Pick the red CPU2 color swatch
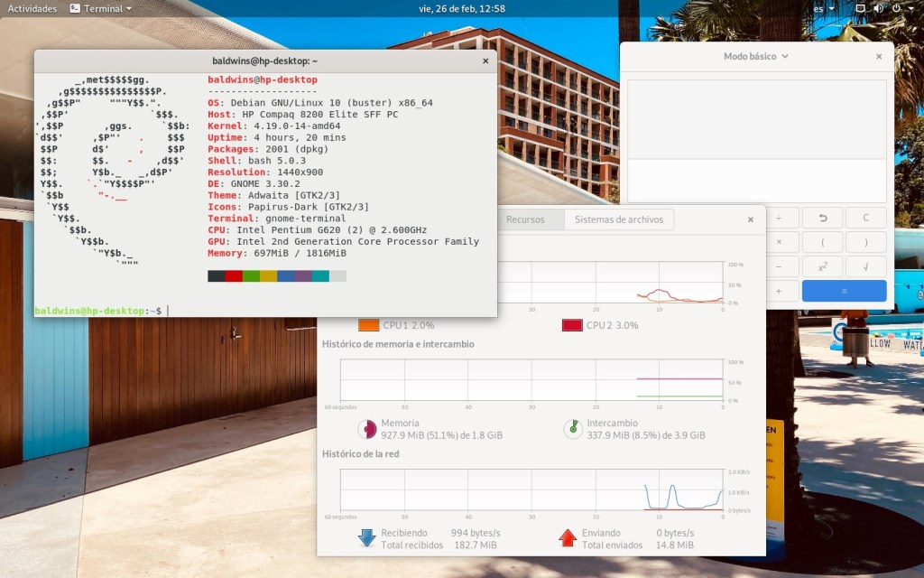The height and width of the screenshot is (578, 924). [x=571, y=325]
